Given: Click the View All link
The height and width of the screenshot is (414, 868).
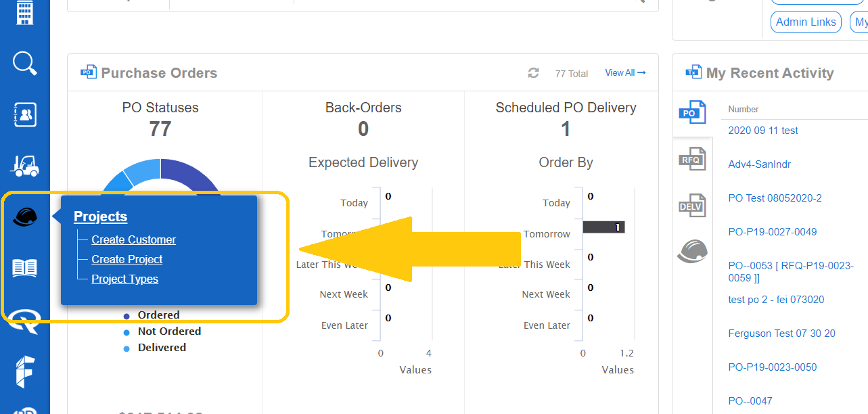Looking at the screenshot, I should point(625,72).
